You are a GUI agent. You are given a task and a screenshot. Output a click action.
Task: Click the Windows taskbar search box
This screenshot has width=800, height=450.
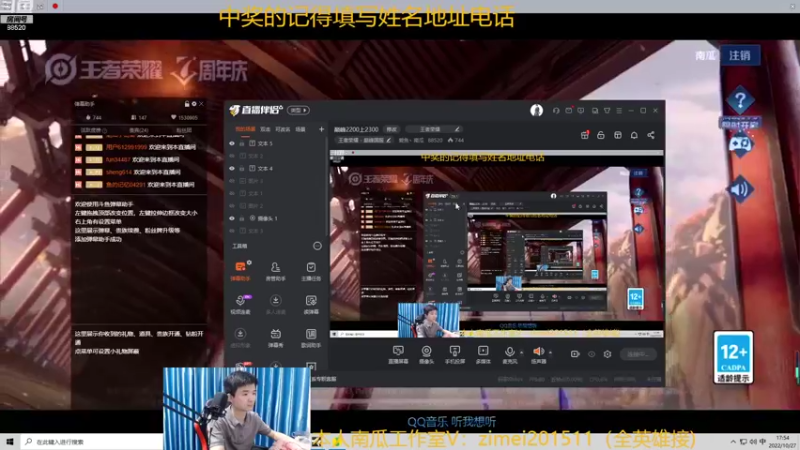[x=92, y=442]
